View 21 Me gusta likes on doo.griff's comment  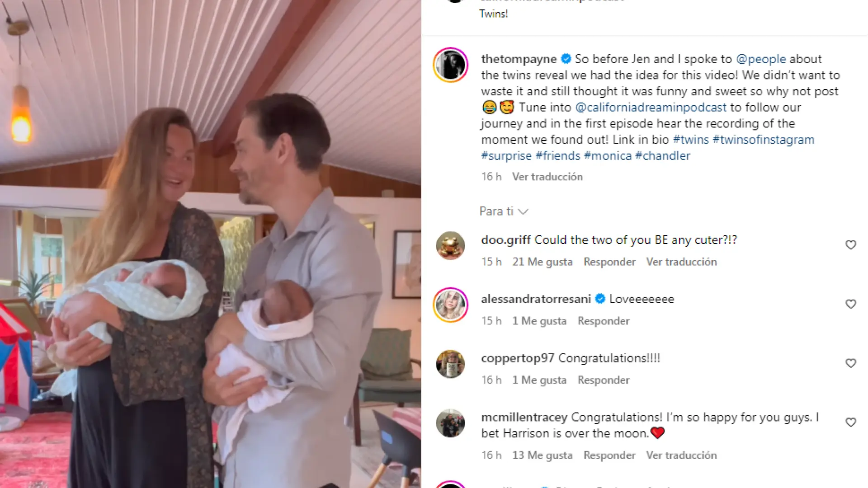[x=542, y=262]
